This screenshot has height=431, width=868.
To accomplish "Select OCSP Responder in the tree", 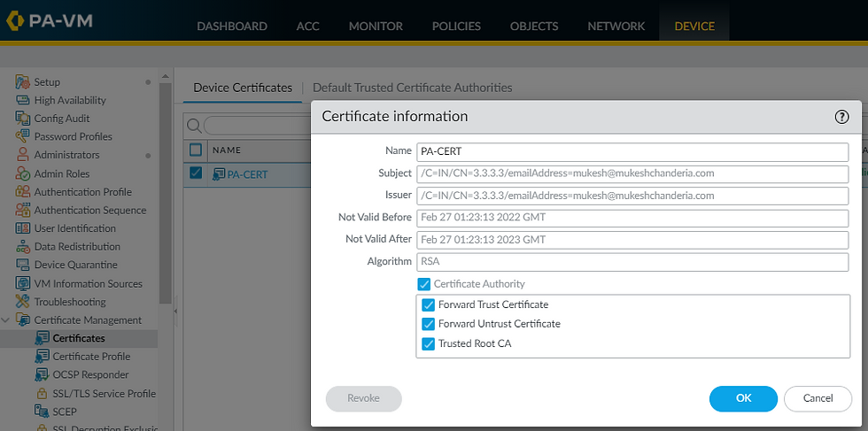I will click(x=90, y=375).
